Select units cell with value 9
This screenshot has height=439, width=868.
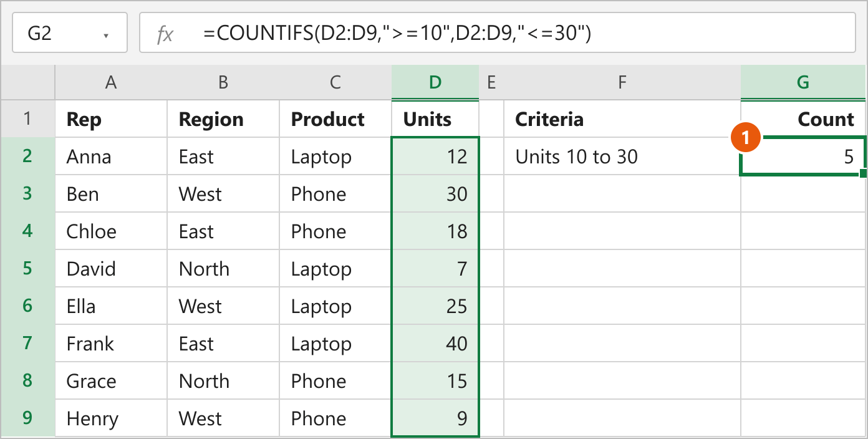(435, 418)
